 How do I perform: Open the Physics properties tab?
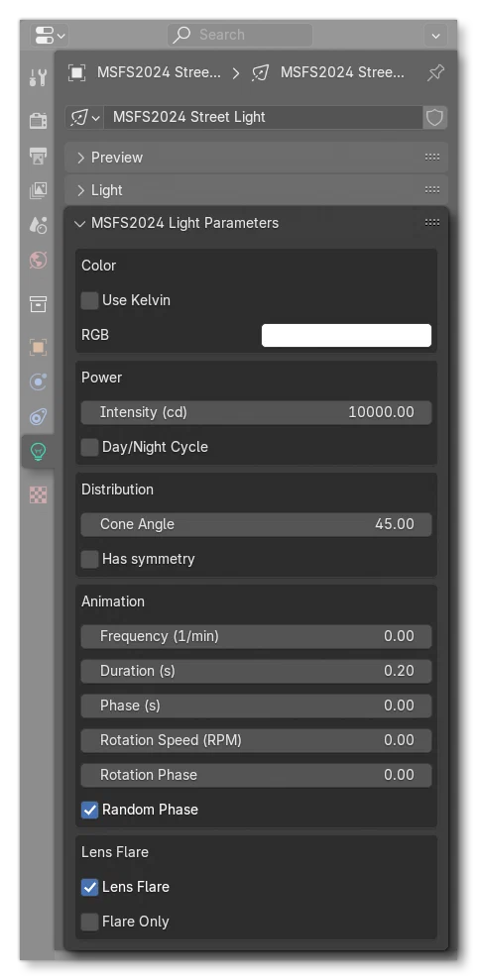[x=38, y=381]
